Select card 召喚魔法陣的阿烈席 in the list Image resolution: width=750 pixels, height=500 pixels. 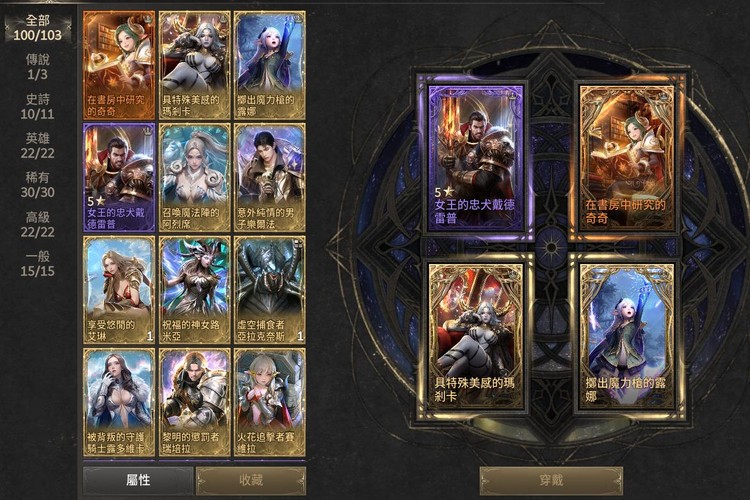[x=194, y=178]
